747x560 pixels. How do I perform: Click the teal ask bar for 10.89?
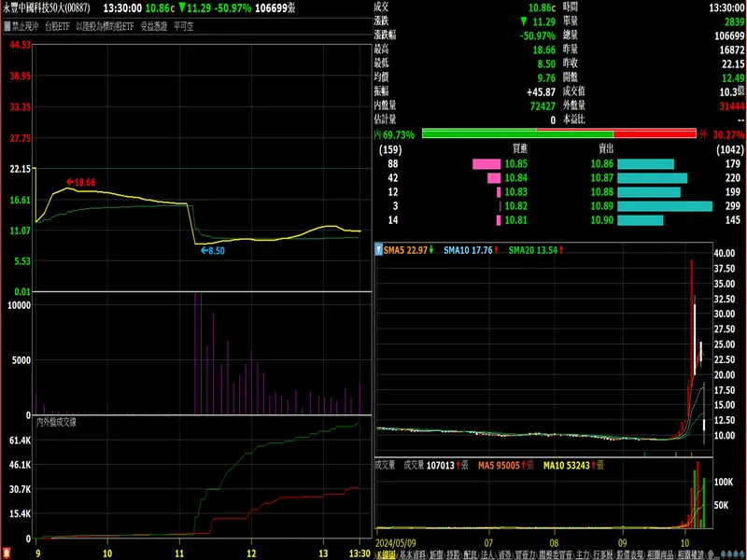(x=665, y=206)
